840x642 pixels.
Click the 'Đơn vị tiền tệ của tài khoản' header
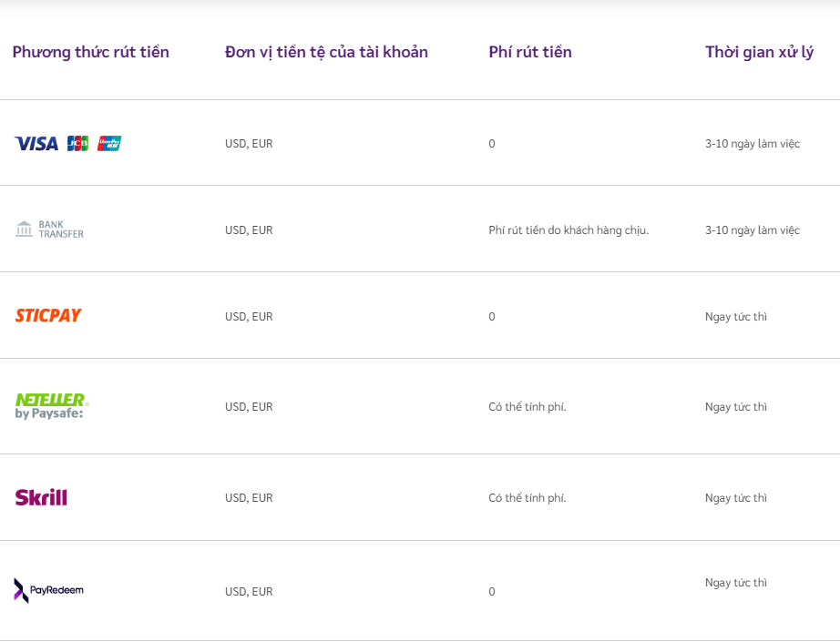(x=326, y=52)
